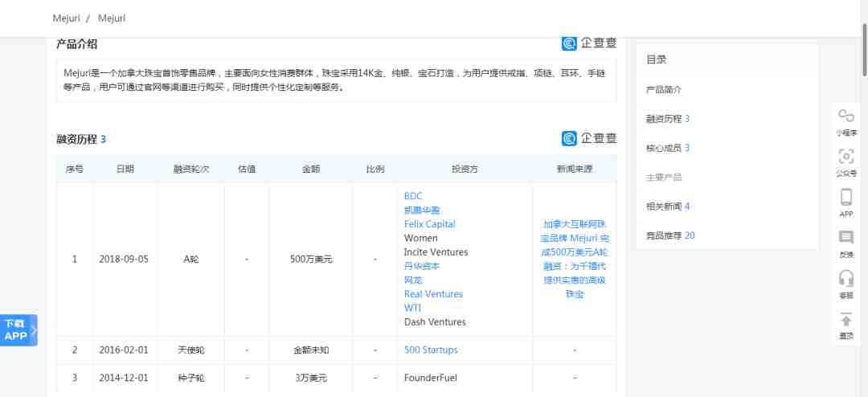Click the 新闻来源 column header
The height and width of the screenshot is (397, 868).
coord(575,169)
